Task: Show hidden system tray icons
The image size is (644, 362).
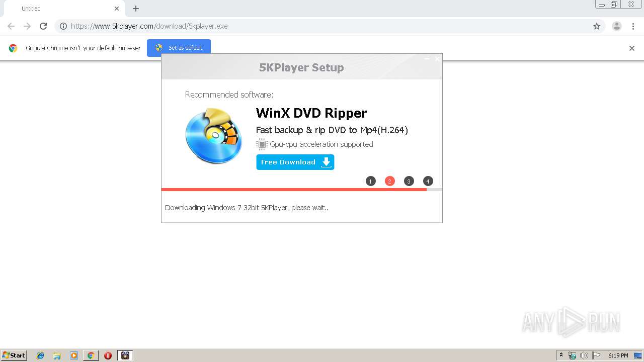Action: tap(561, 355)
